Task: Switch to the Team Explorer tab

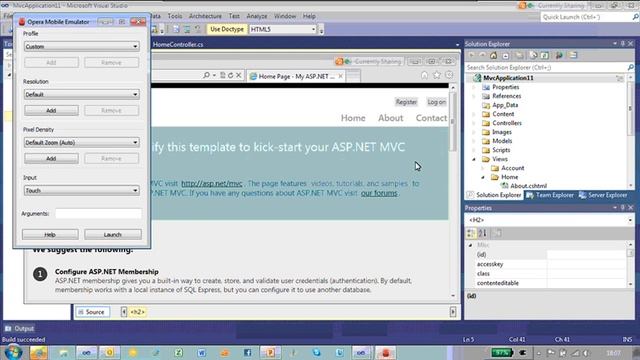Action: coord(550,195)
